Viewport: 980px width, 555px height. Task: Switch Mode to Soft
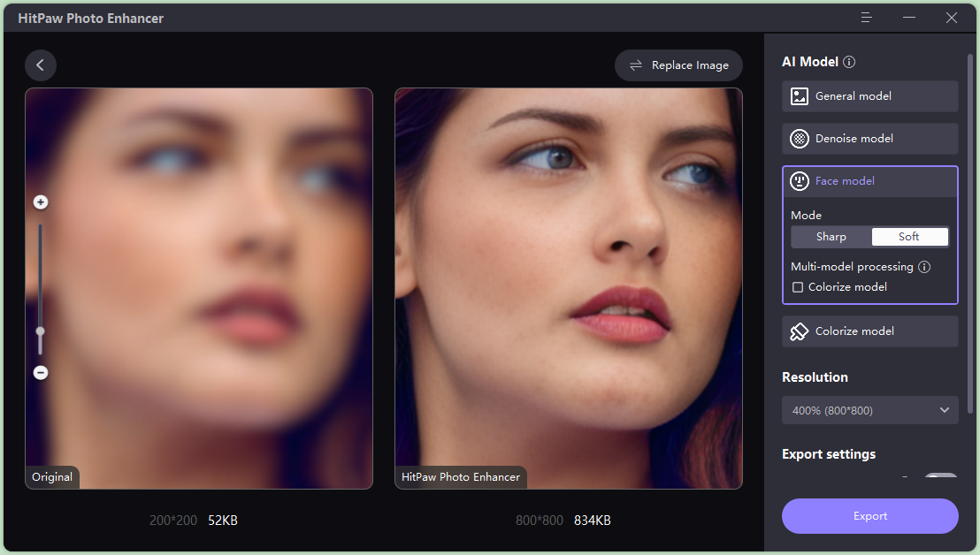pyautogui.click(x=909, y=237)
